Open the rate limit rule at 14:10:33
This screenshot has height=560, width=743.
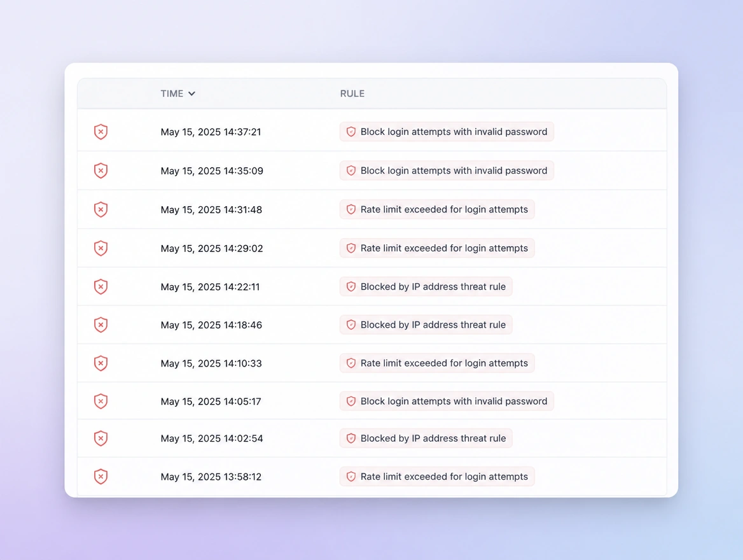click(437, 363)
